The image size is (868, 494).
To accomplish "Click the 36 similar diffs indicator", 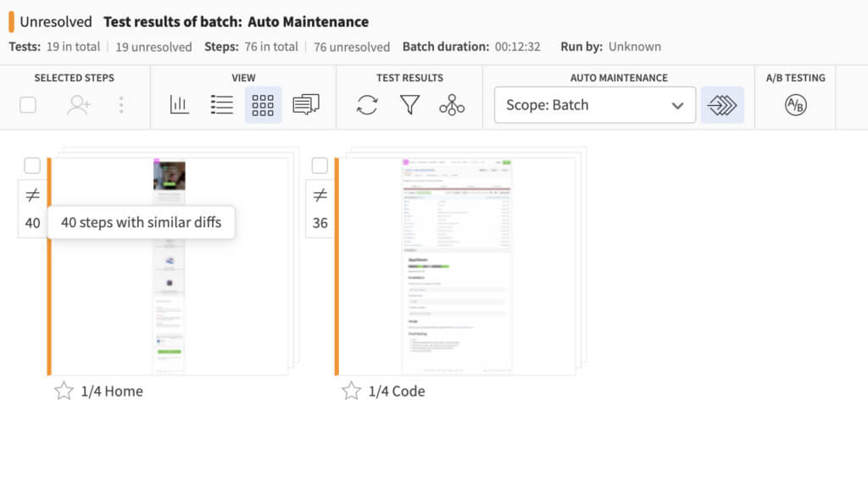I will pyautogui.click(x=320, y=209).
